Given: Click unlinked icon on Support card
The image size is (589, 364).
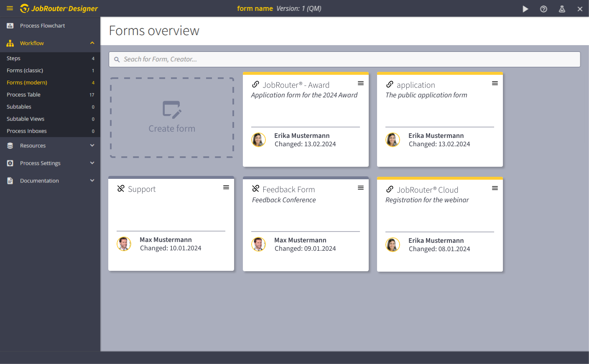Looking at the screenshot, I should click(x=121, y=188).
